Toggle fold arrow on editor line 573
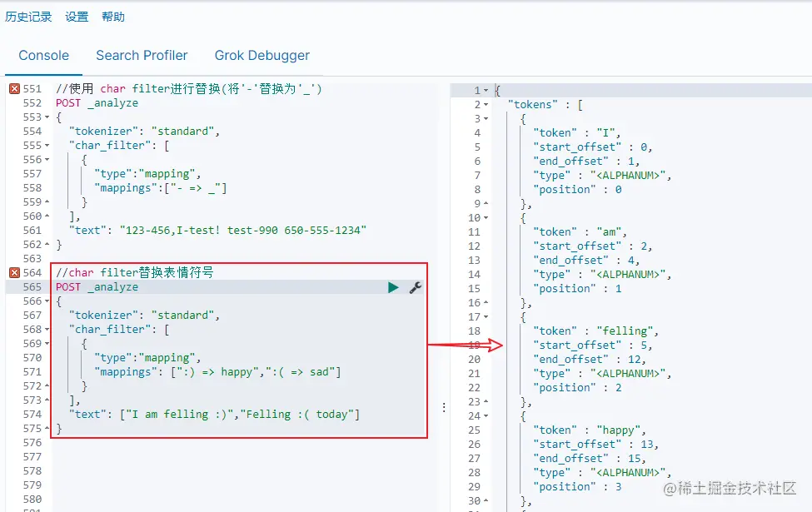812x512 pixels. pyautogui.click(x=47, y=400)
